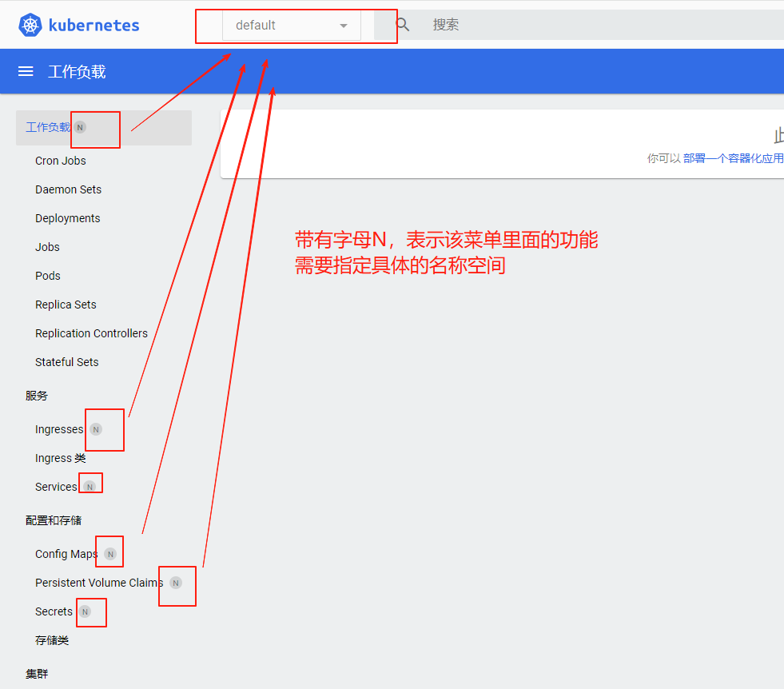
Task: Open Stateful Sets page
Action: (x=67, y=362)
